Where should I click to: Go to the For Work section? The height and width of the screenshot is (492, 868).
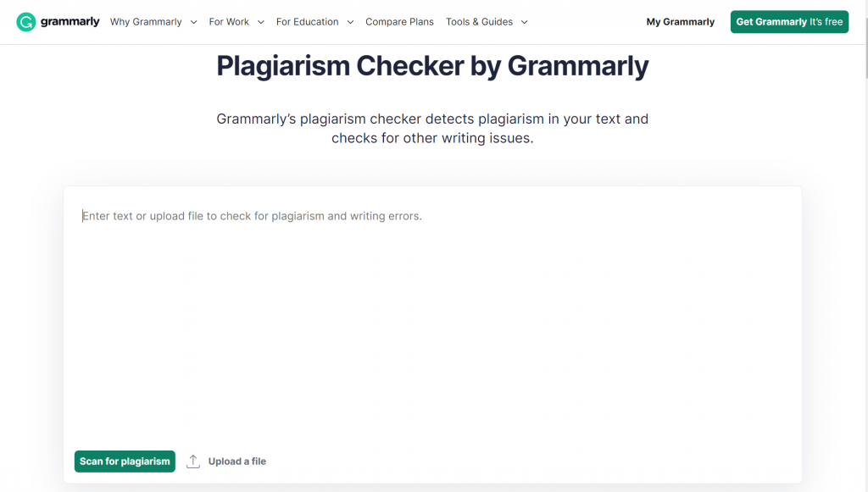point(230,22)
